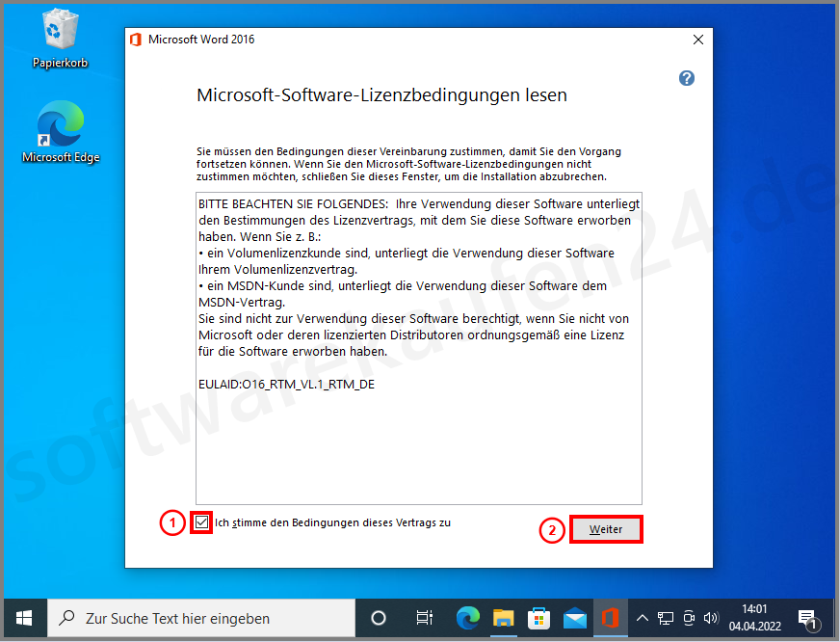
Task: Open the Mail app from the taskbar
Action: coord(574,618)
